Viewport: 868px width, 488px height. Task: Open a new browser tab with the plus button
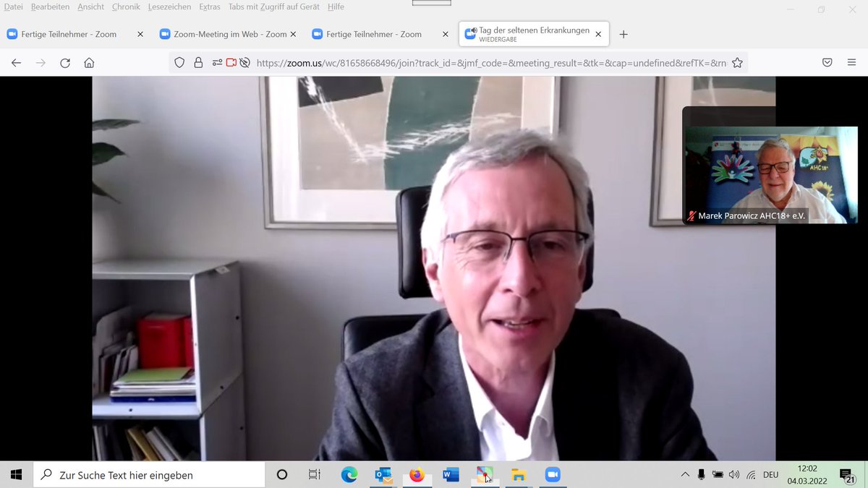coord(624,34)
